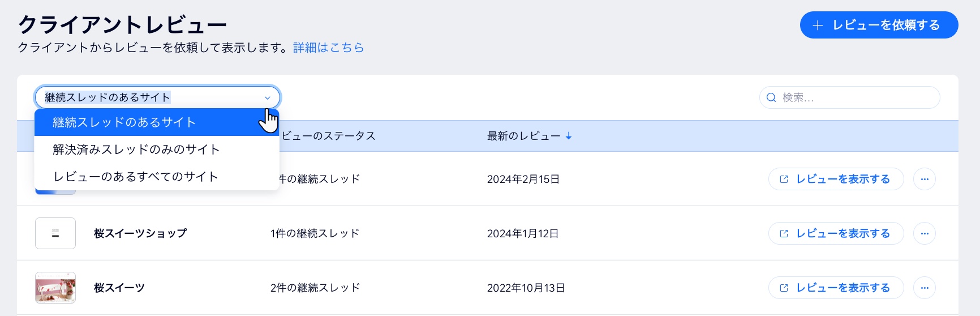
Task: Open 桜スイーツ site thumbnail
Action: (55, 288)
